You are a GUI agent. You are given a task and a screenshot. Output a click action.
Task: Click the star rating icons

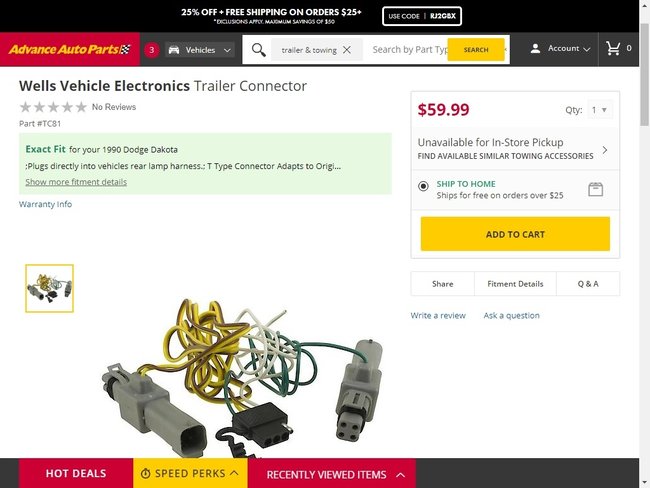click(x=53, y=107)
